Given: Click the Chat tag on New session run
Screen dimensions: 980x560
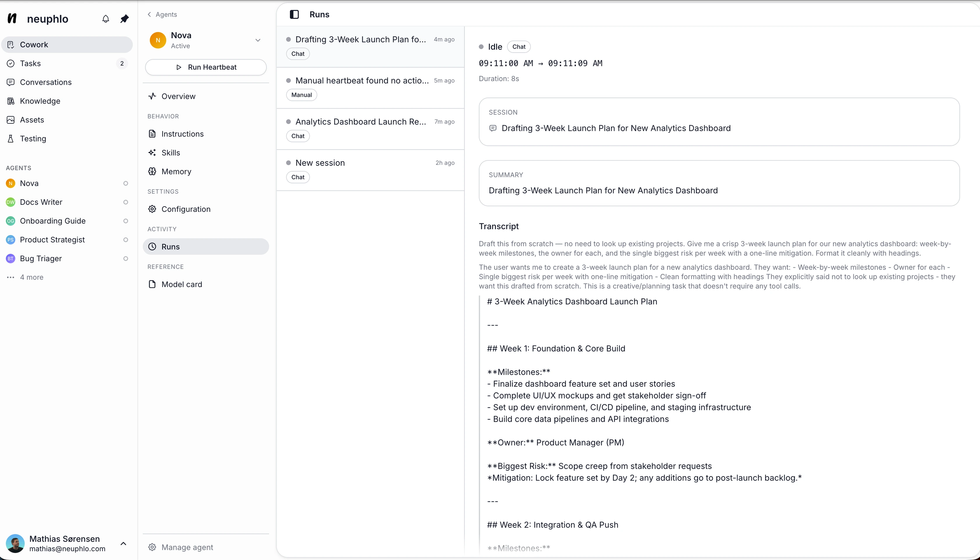Looking at the screenshot, I should click(298, 177).
